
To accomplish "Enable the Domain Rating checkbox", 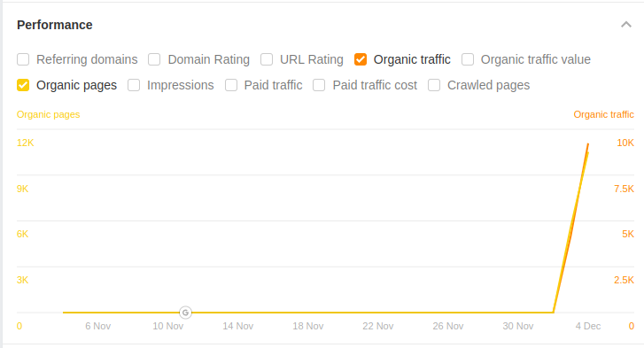I will coord(154,59).
